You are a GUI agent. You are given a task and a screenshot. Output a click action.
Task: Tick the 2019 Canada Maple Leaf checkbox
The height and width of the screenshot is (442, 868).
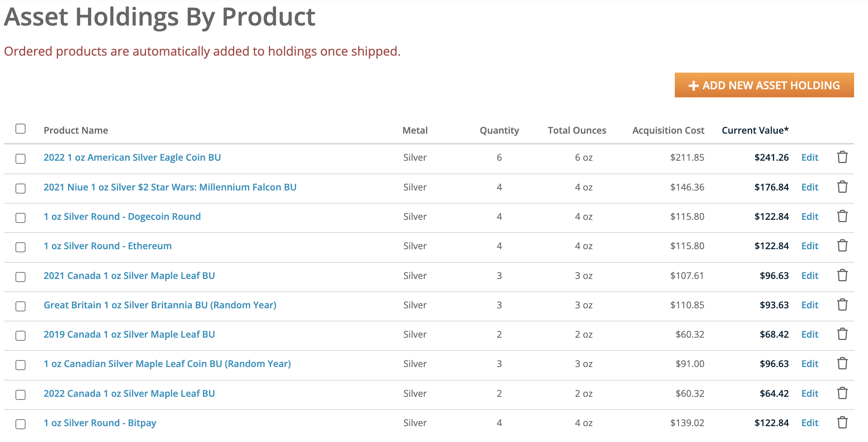20,336
